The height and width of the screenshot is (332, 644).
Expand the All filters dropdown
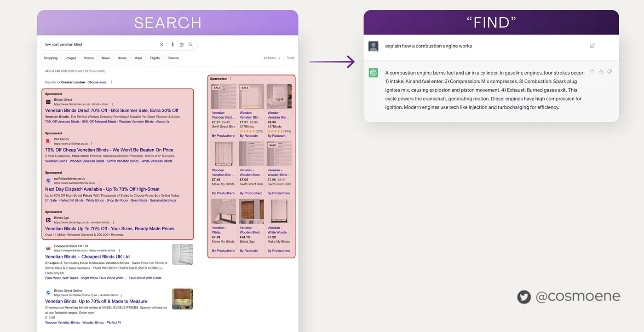tap(272, 58)
